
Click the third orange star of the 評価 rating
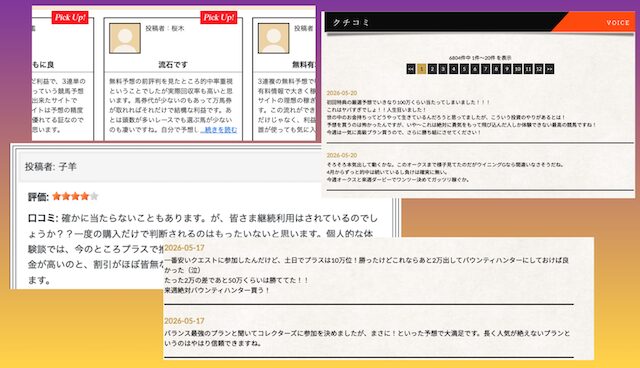pyautogui.click(x=75, y=197)
